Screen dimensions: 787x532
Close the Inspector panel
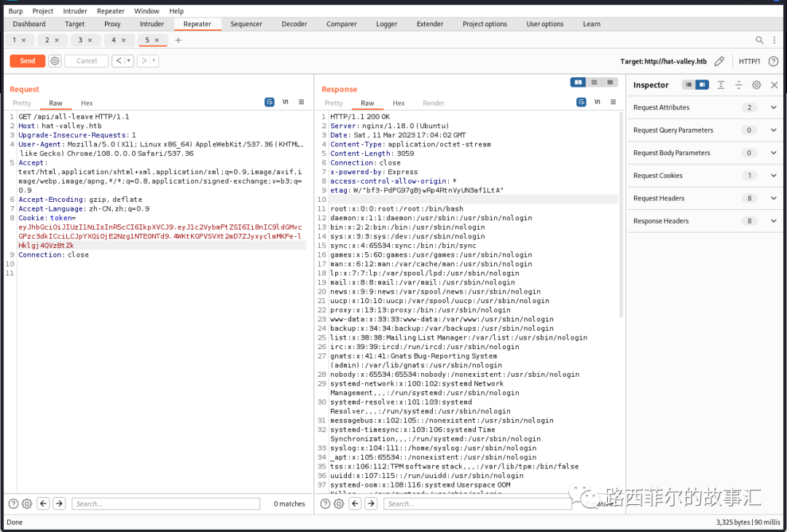[x=775, y=85]
